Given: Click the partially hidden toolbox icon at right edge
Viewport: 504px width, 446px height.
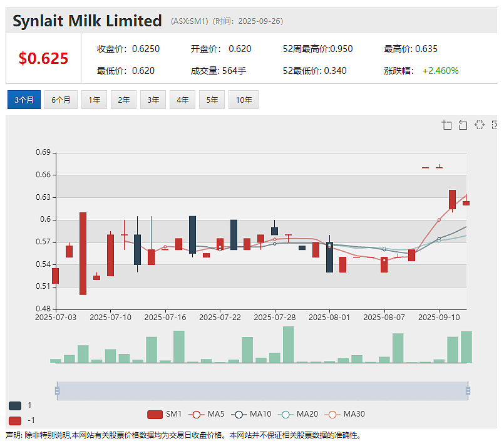Looking at the screenshot, I should (x=495, y=125).
